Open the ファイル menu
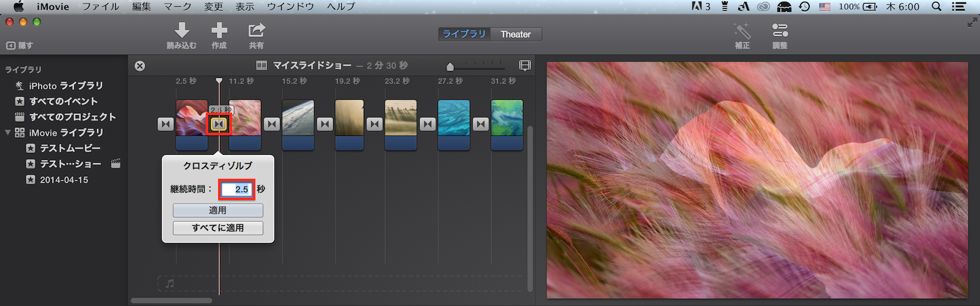Viewport: 980px width, 306px height. pos(100,7)
